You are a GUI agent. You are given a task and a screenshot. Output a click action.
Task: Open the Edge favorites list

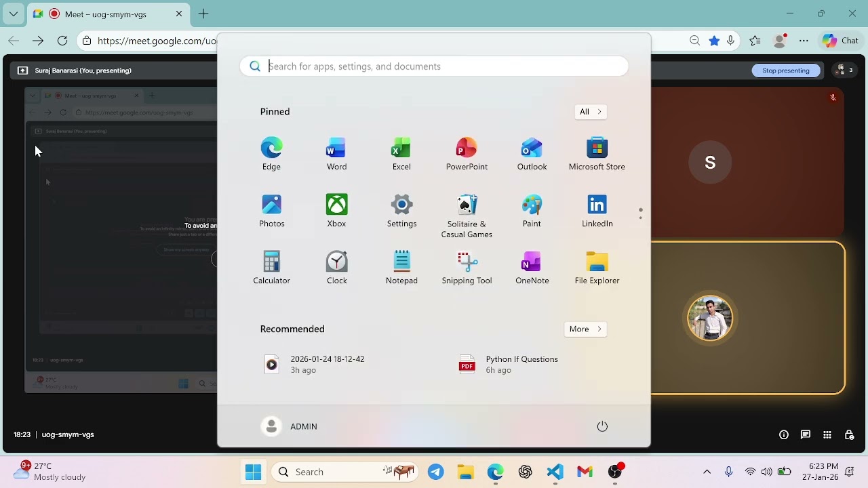point(755,41)
